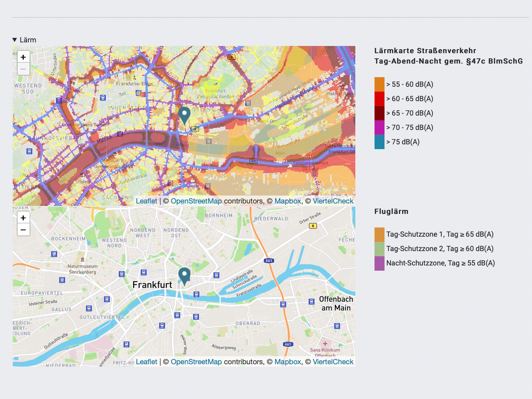Image resolution: width=532 pixels, height=399 pixels.
Task: Open the Leaflet link under the top map
Action: pyautogui.click(x=146, y=201)
